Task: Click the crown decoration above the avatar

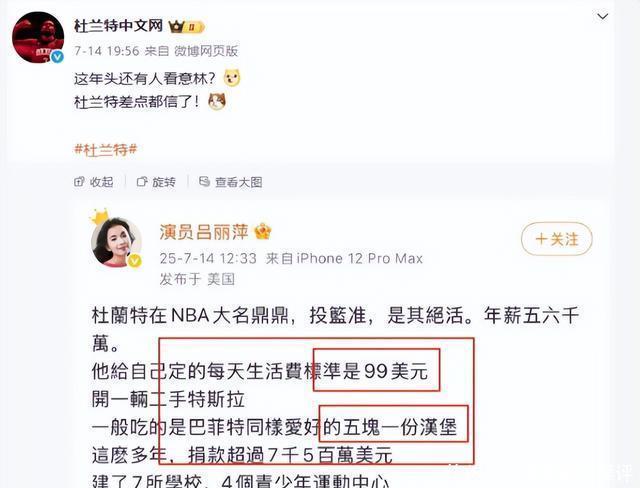Action: click(x=100, y=216)
